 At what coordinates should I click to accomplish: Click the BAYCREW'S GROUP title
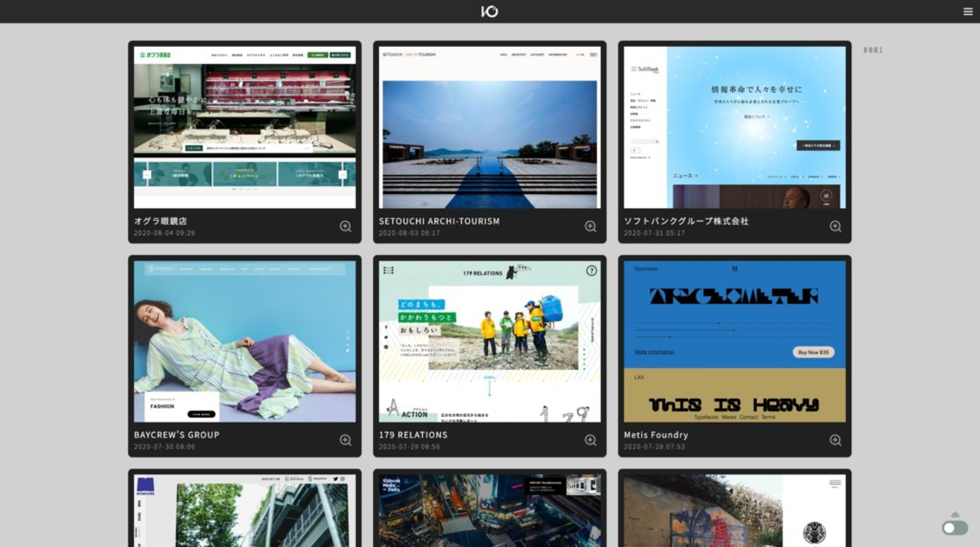click(x=177, y=435)
